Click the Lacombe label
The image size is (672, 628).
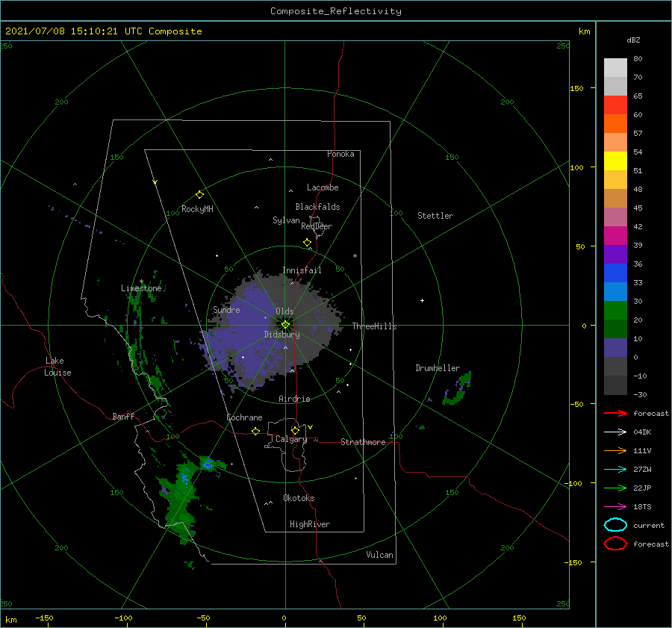(323, 187)
